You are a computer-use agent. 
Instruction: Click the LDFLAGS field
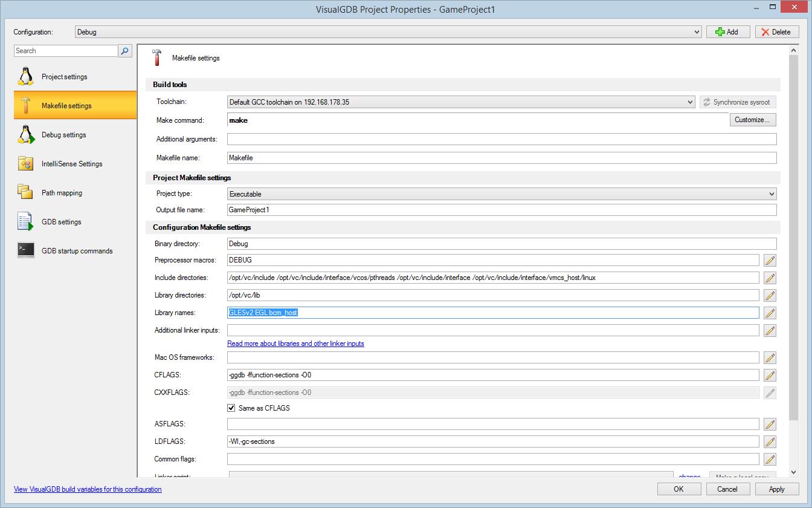[x=493, y=441]
